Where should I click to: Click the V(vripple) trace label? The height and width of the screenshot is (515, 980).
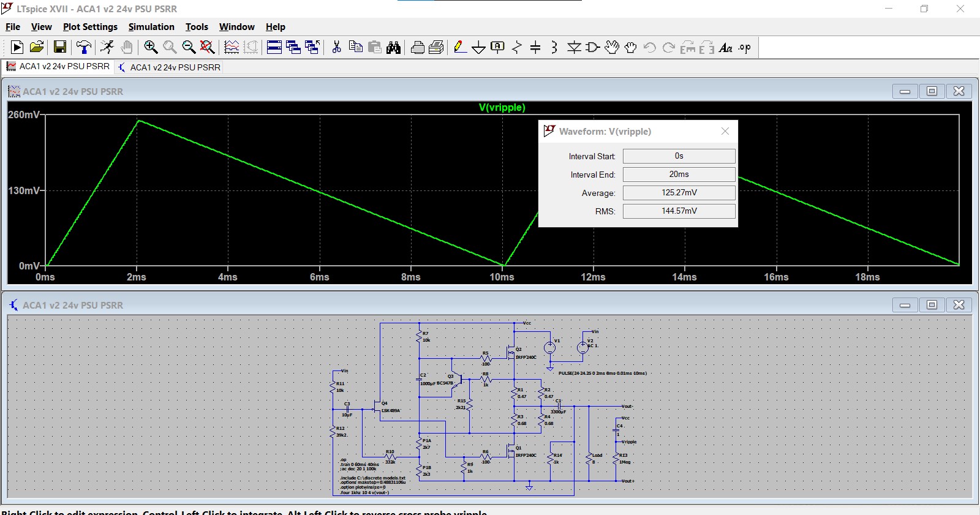coord(502,107)
